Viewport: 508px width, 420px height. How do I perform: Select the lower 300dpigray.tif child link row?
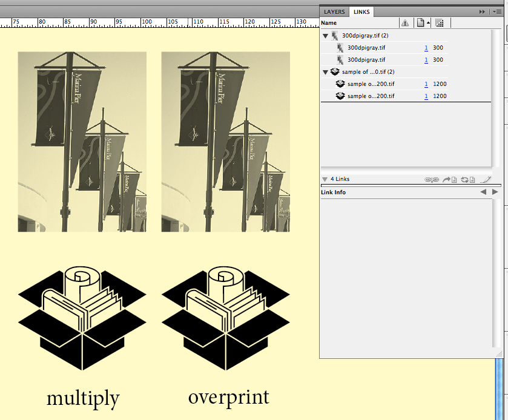tap(384, 59)
